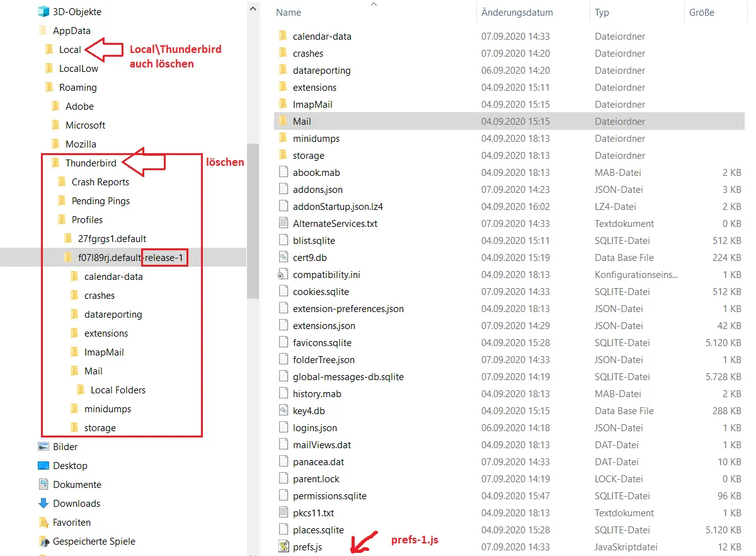Viewport: 756px width, 556px height.
Task: Click the ImapMail folder icon in file list
Action: (x=283, y=104)
